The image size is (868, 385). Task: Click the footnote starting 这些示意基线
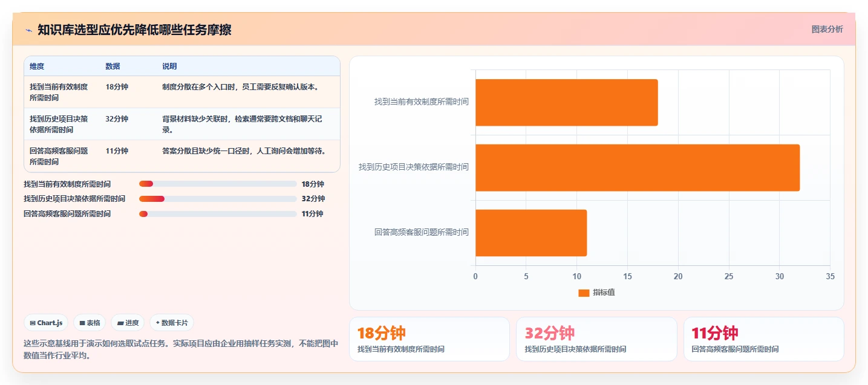pos(181,349)
